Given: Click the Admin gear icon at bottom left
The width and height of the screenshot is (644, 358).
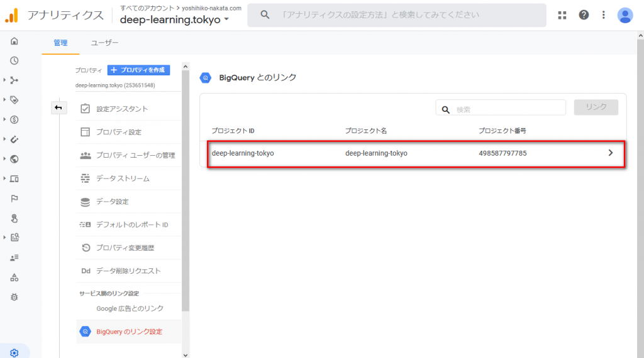Looking at the screenshot, I should (x=14, y=353).
